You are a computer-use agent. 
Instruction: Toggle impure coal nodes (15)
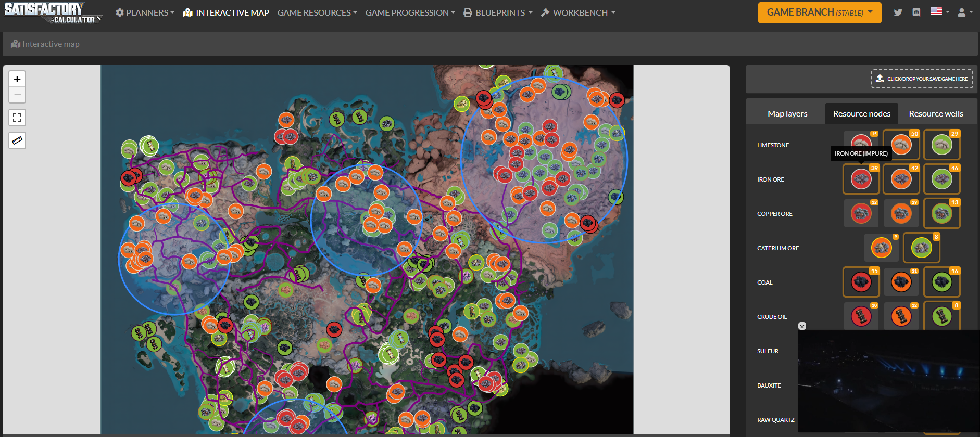point(861,282)
